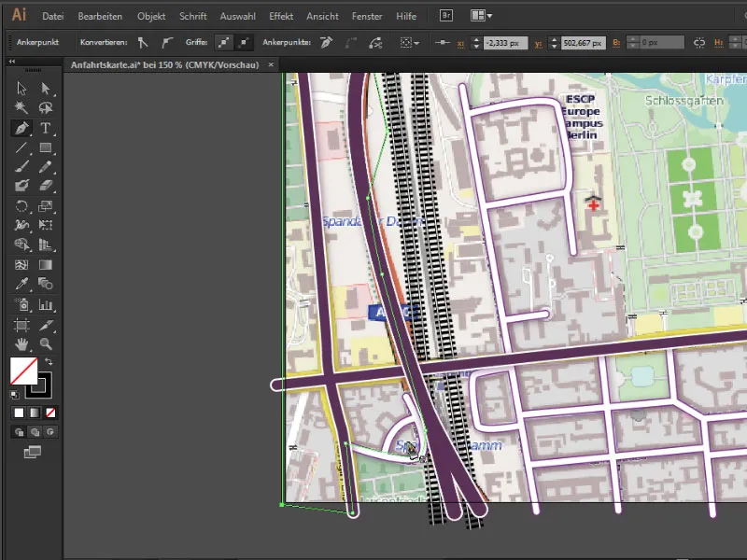Convert selected anchor points to smooth

coord(166,43)
